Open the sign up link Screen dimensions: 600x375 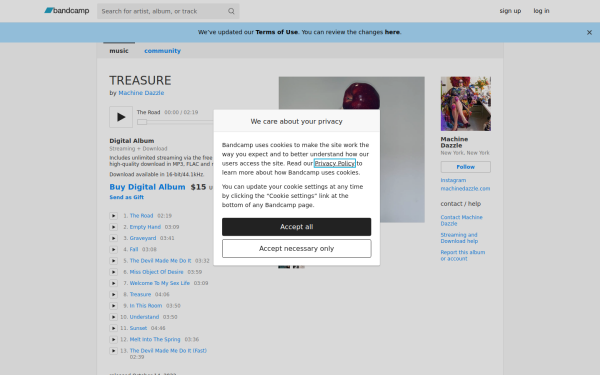tap(510, 11)
